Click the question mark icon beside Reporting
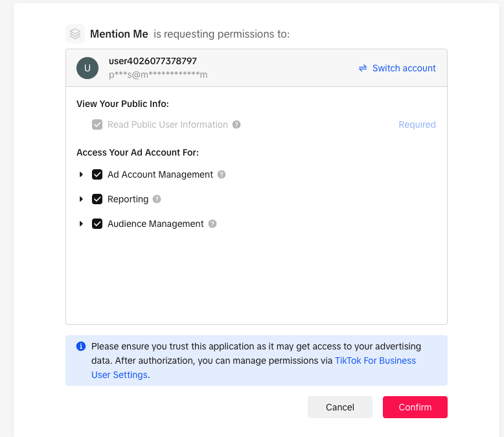The width and height of the screenshot is (504, 437). [x=157, y=199]
